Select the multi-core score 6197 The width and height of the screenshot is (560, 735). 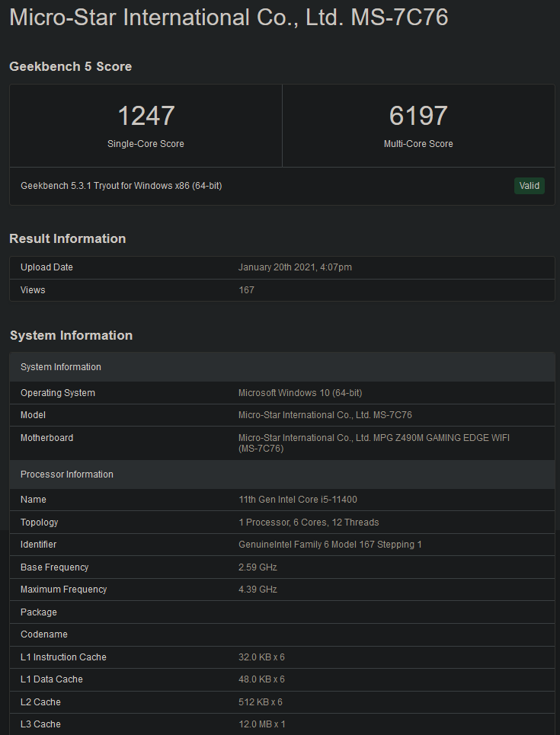click(x=418, y=115)
